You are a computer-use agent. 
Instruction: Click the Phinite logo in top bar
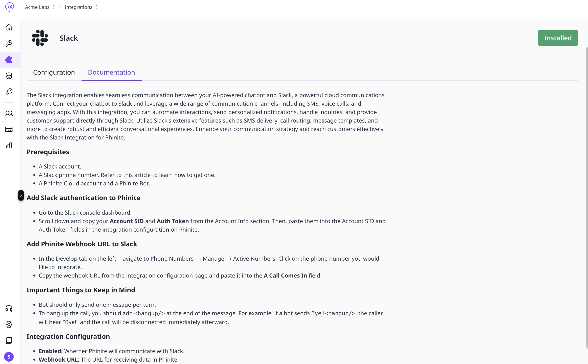pos(10,7)
